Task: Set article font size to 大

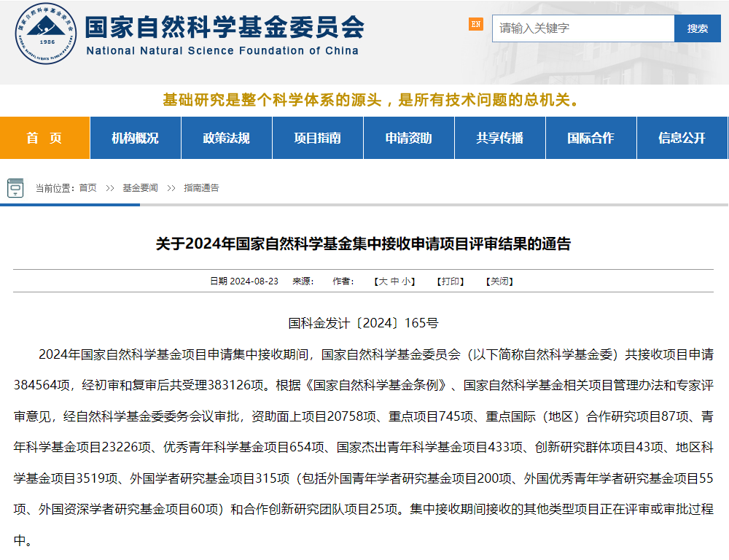Action: 383,281
